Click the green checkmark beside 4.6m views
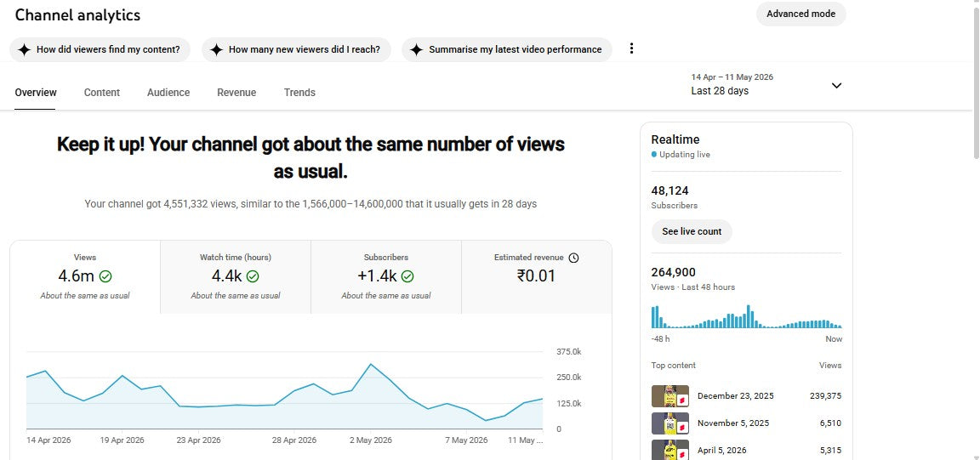This screenshot has height=460, width=980. (105, 276)
